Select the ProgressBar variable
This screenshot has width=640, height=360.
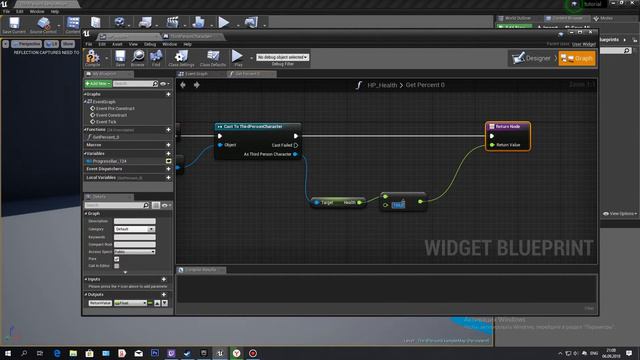point(109,161)
